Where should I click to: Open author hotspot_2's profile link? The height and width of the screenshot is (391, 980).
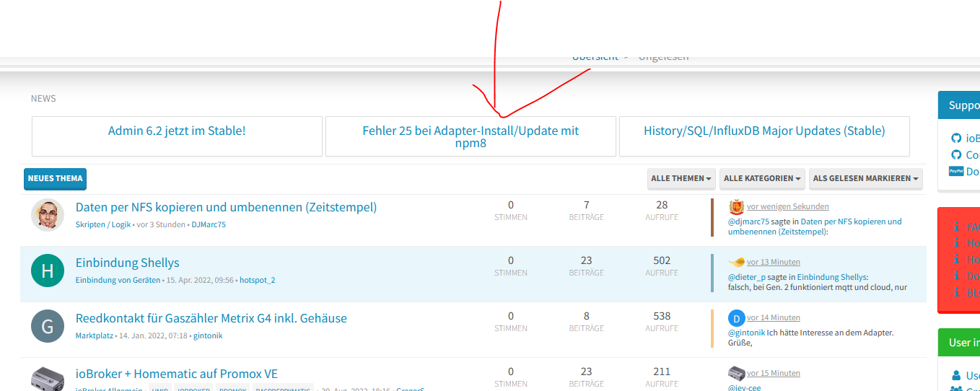(258, 280)
